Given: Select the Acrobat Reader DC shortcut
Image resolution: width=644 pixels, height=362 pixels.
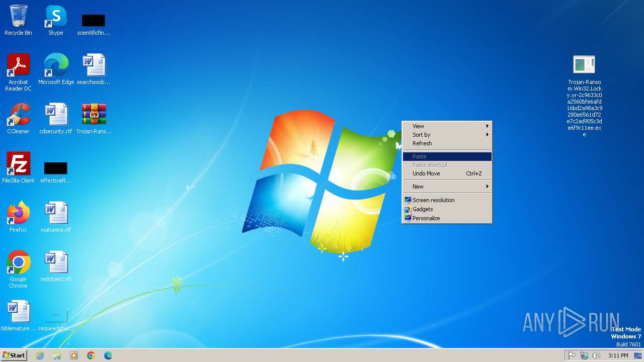Looking at the screenshot, I should click(x=18, y=72).
